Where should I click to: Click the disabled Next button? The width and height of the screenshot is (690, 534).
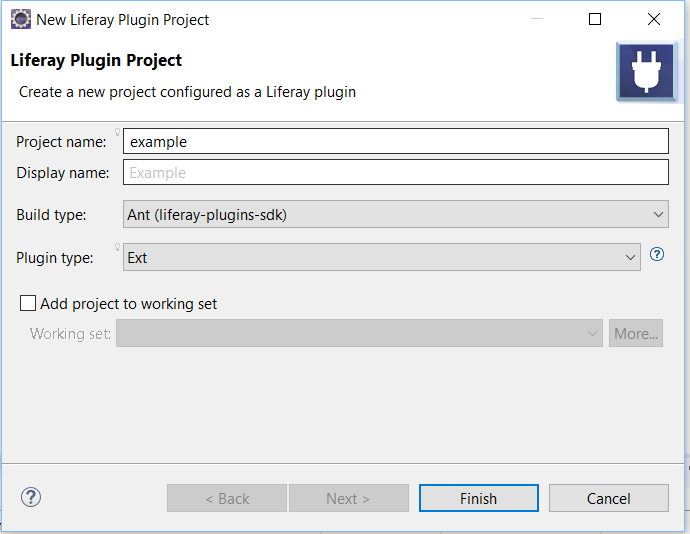point(349,498)
